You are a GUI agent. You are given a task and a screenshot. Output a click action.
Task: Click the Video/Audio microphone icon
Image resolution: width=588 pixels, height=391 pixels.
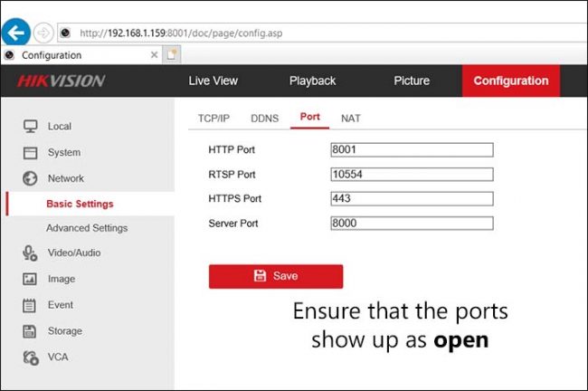coord(30,253)
